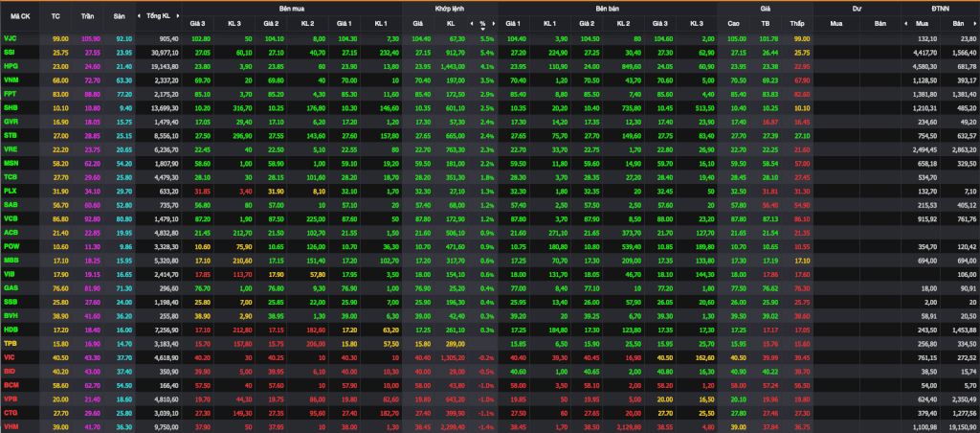Open the HPG ticker symbol
The height and width of the screenshot is (433, 980).
[x=11, y=65]
